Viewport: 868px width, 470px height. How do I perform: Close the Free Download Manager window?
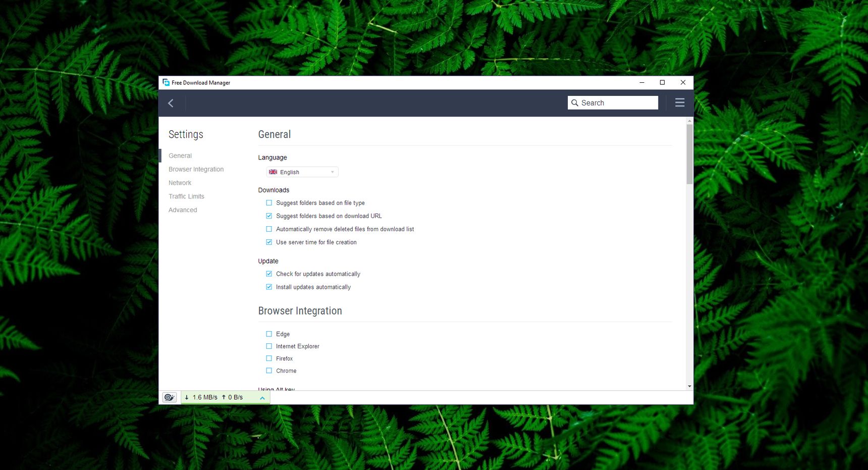click(683, 83)
